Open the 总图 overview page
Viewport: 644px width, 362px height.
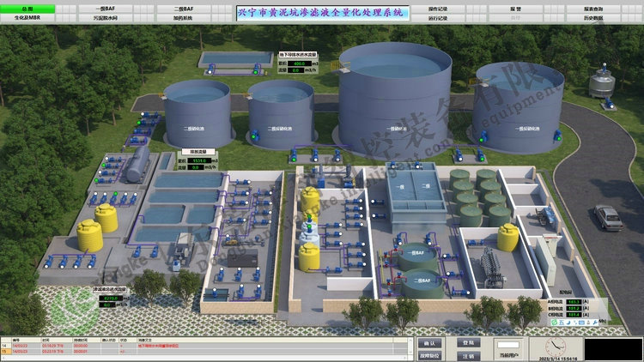click(28, 9)
